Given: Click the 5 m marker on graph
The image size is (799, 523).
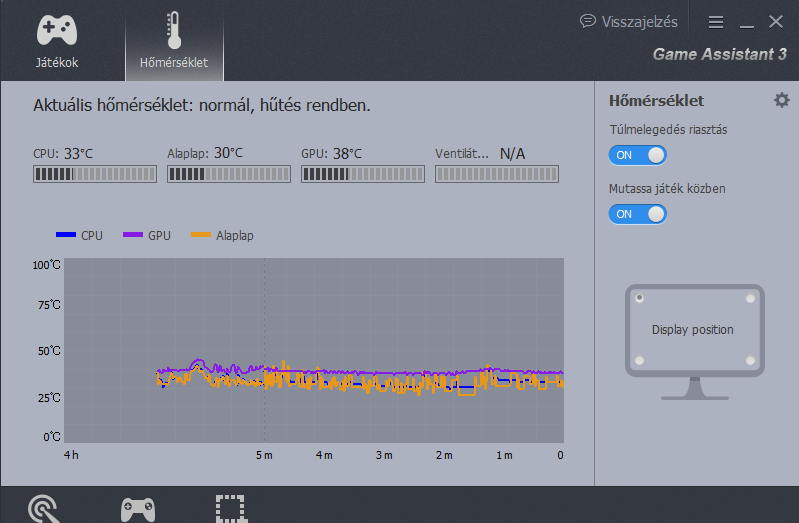Looking at the screenshot, I should [264, 455].
